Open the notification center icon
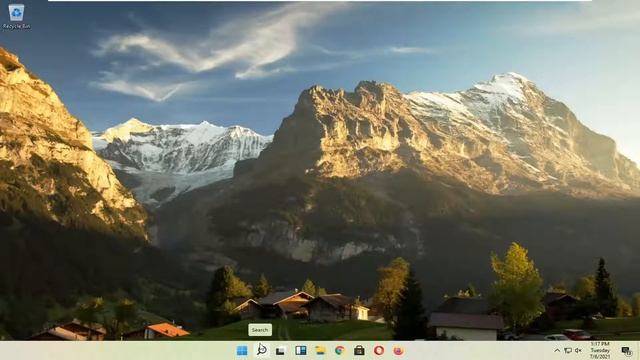Viewport: 640px width, 360px height. pyautogui.click(x=626, y=351)
